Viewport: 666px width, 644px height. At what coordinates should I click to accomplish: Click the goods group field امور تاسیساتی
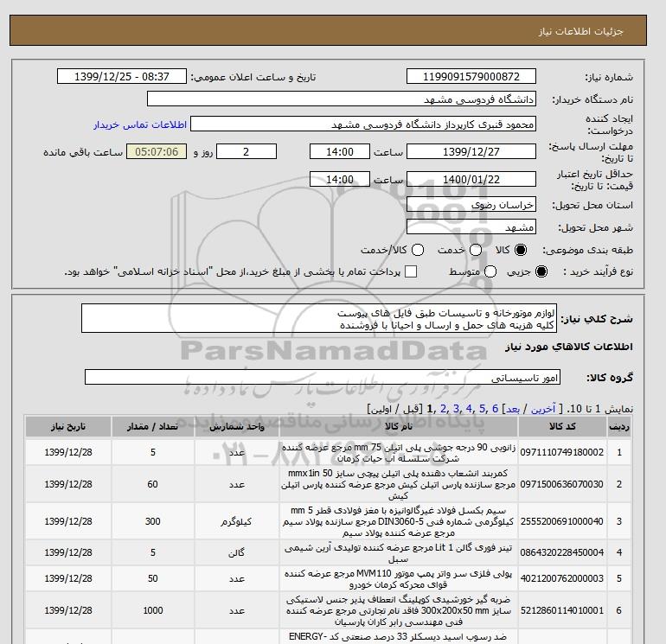pyautogui.click(x=323, y=377)
